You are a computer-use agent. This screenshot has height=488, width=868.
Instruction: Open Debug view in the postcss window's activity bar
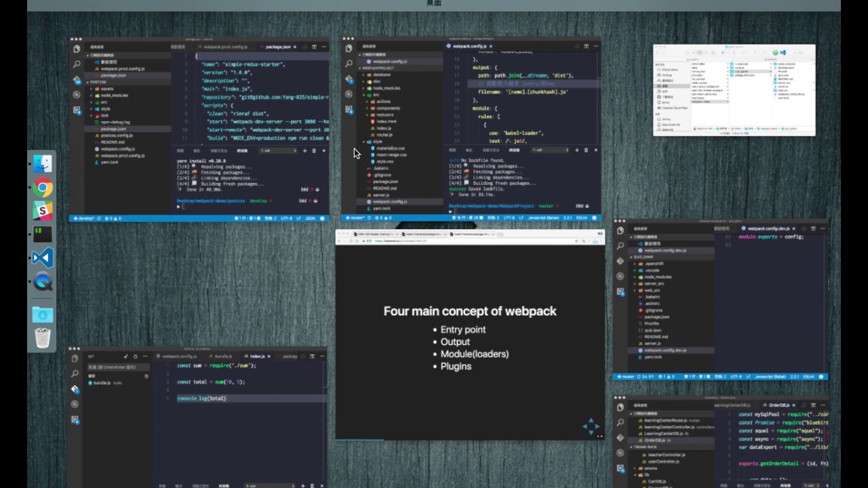click(x=77, y=94)
